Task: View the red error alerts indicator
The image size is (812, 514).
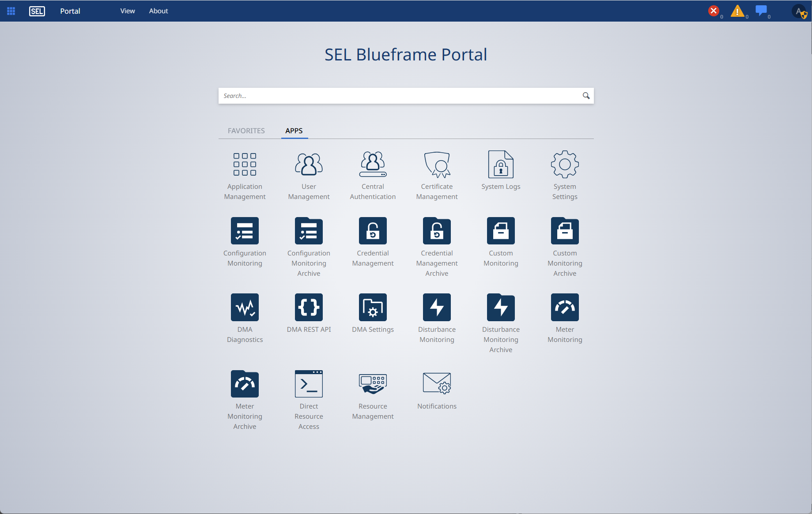Action: tap(714, 11)
